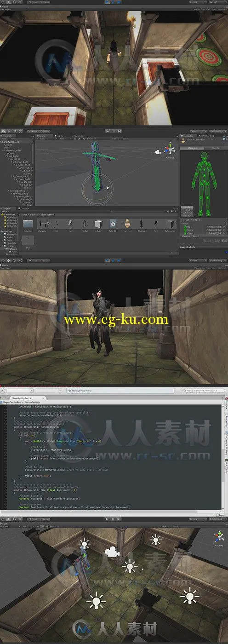Select the Hand tool in the avatar editor toolbar
The height and width of the screenshot is (644, 228).
[3, 131]
